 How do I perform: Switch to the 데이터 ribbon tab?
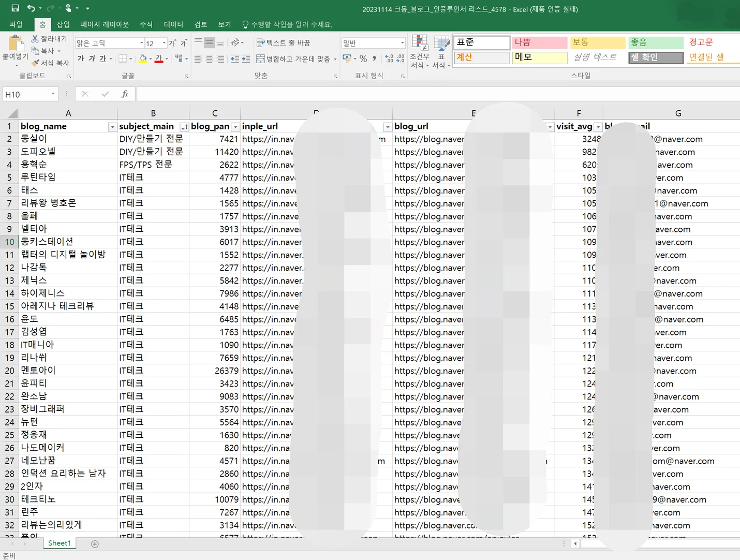pos(173,24)
